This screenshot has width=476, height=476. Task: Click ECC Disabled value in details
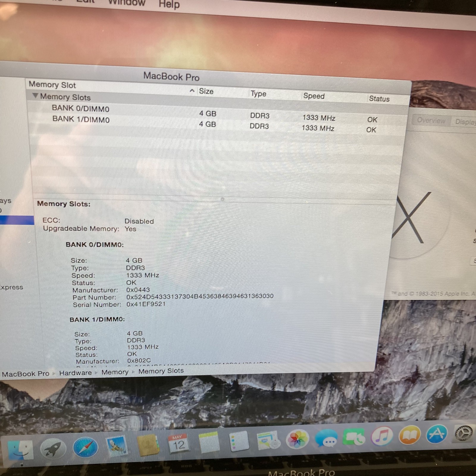(139, 221)
